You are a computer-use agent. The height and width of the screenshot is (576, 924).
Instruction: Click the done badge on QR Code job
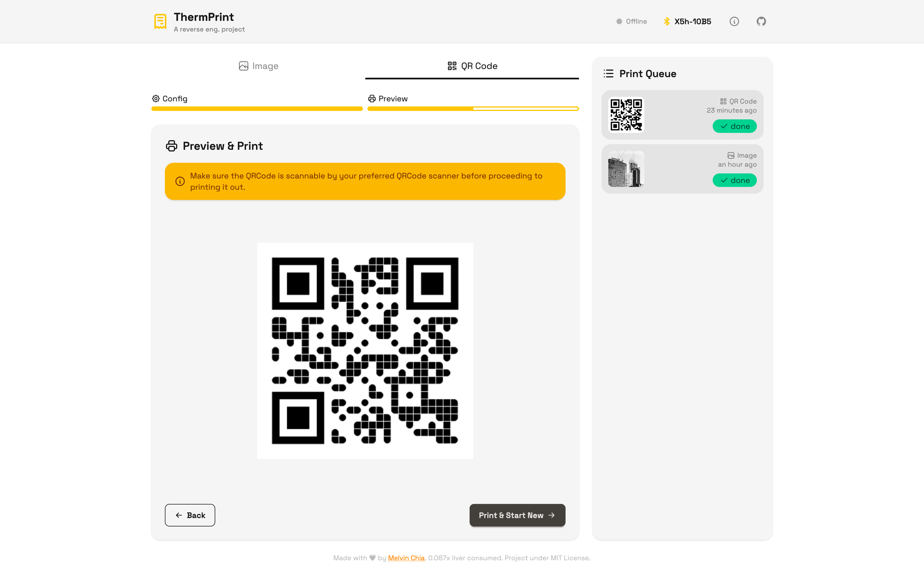734,126
